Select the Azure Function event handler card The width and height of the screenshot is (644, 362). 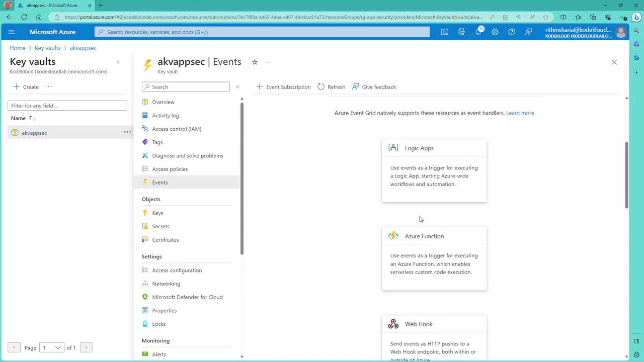[434, 259]
